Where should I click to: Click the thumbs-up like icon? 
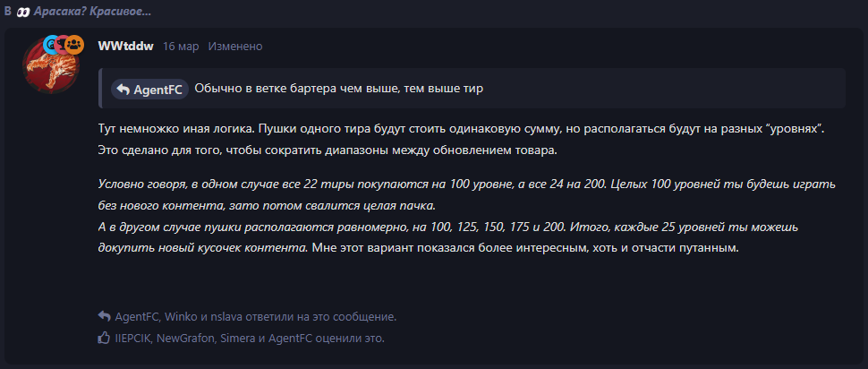104,337
